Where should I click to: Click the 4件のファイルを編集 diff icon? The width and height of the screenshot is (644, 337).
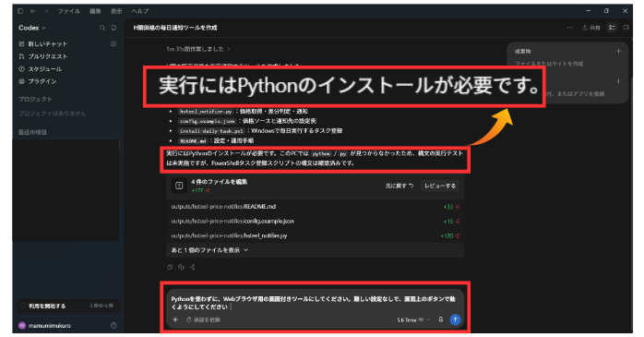point(179,186)
